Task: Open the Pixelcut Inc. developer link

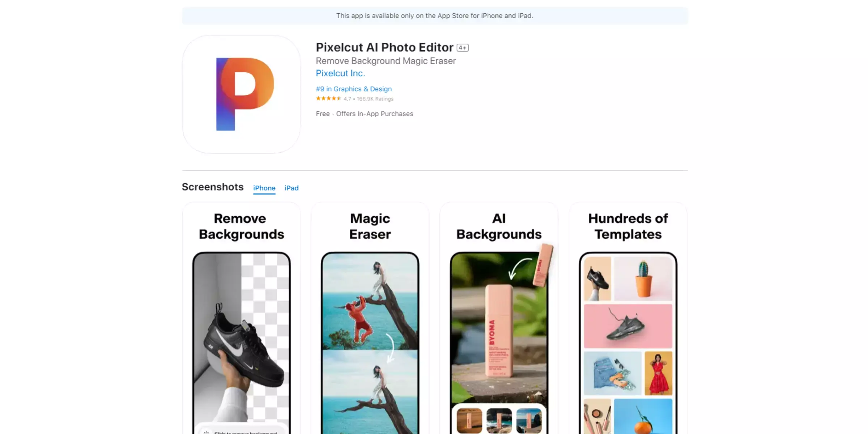Action: tap(340, 73)
